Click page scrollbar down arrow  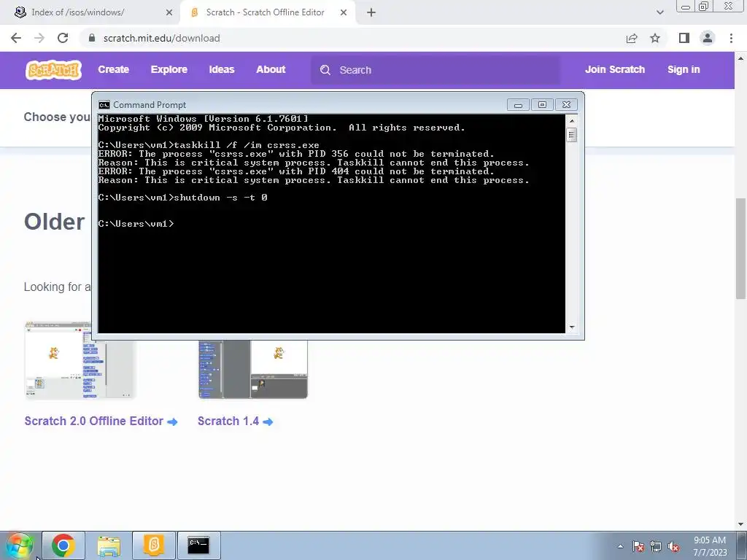coord(741,525)
